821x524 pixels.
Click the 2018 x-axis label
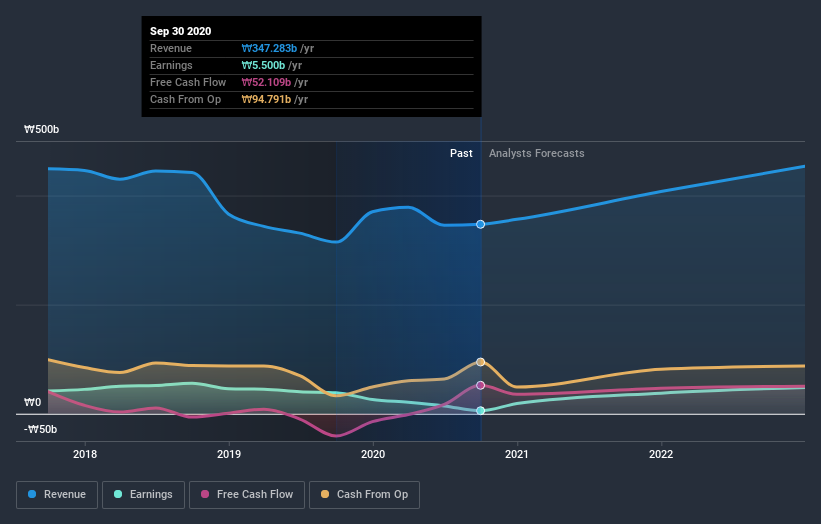(85, 454)
